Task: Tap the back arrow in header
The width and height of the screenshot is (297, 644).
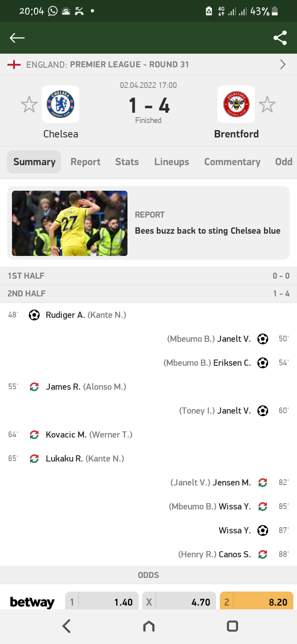Action: click(x=17, y=38)
